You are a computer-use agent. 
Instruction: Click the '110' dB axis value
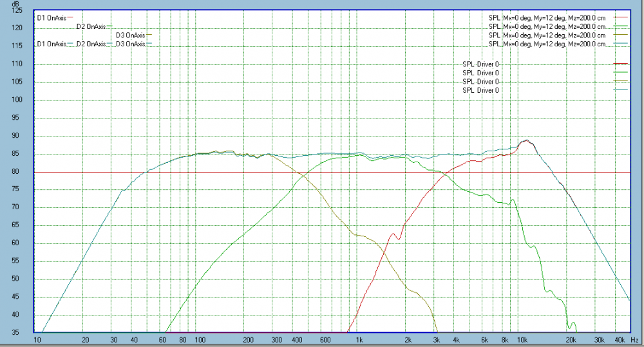pyautogui.click(x=17, y=64)
